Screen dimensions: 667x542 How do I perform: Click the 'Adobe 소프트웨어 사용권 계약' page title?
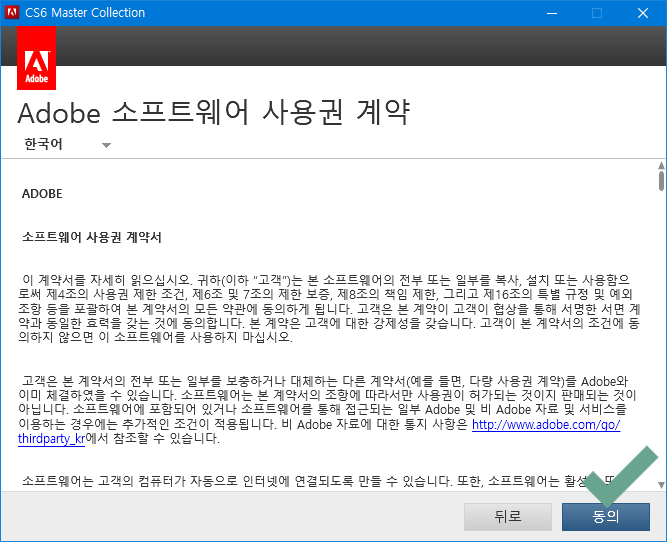click(x=214, y=113)
